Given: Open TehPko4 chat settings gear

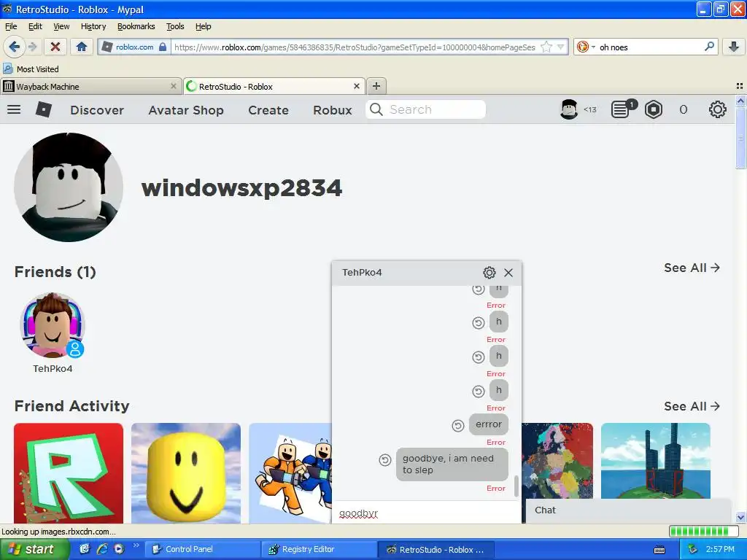Looking at the screenshot, I should pos(489,273).
